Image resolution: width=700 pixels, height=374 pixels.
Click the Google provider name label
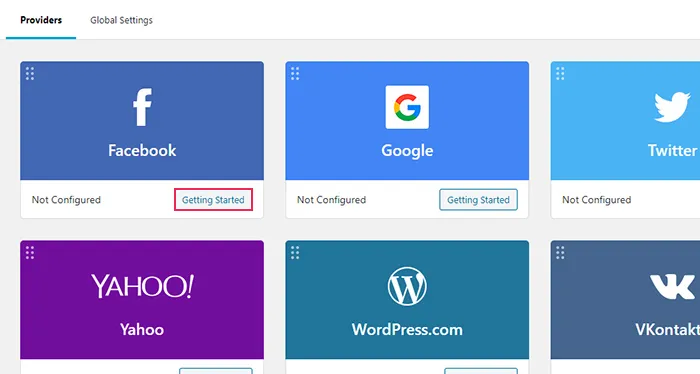click(407, 151)
